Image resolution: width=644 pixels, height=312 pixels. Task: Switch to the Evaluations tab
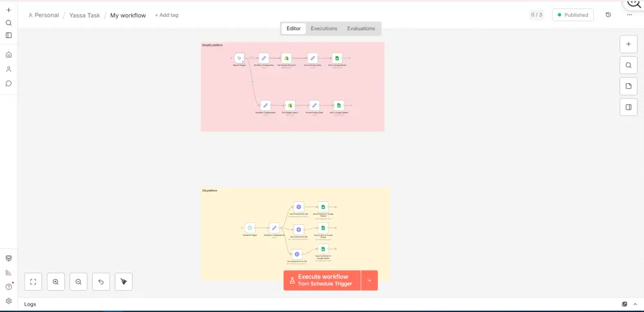tap(361, 28)
